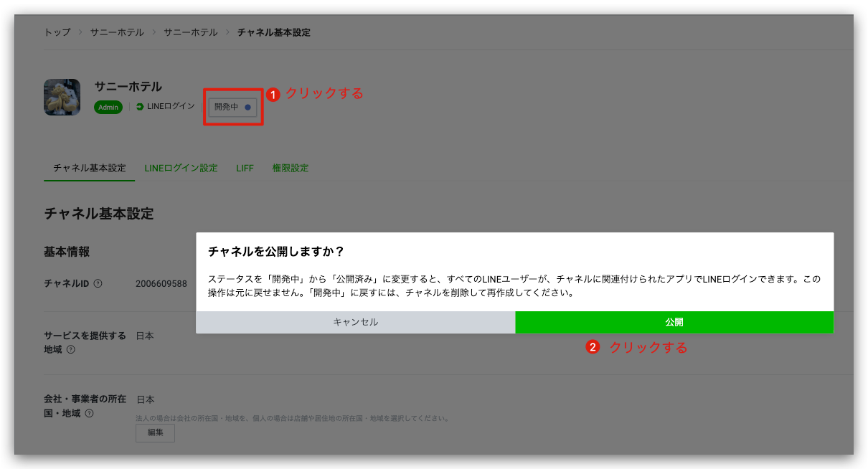Screen dimensions: 868x469
Task: Click the サニーホテル channel name heading
Action: (x=128, y=87)
